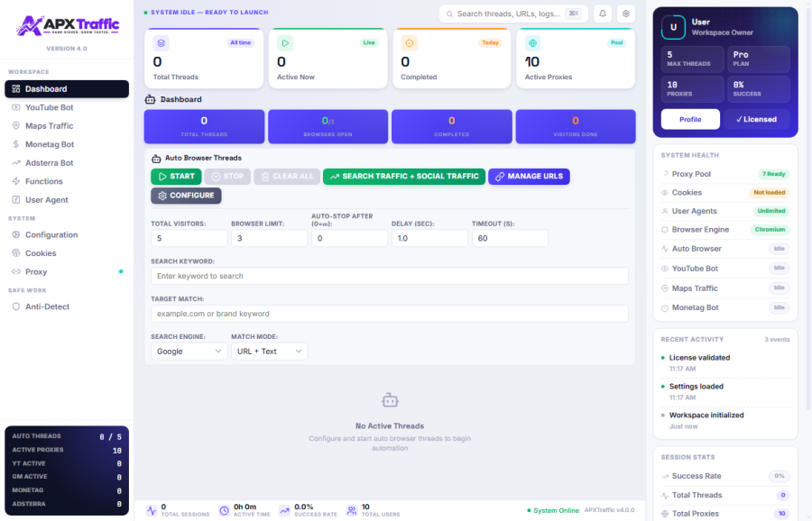Click the Target Match input
The image size is (812, 521).
[390, 314]
